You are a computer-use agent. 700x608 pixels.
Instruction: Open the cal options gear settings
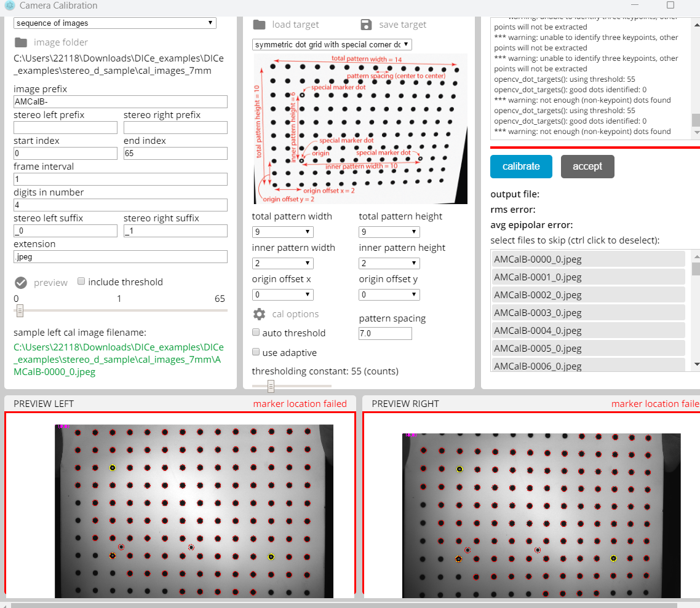(x=259, y=314)
